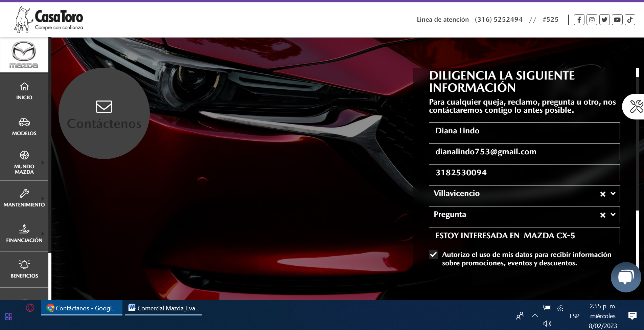The height and width of the screenshot is (330, 644).
Task: Click the wrench icon for Mantenimiento
Action: [x=24, y=193]
